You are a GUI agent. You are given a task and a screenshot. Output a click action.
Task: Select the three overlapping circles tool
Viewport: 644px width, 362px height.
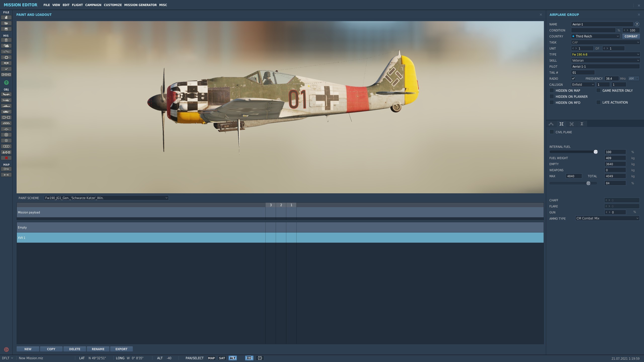[x=6, y=146]
